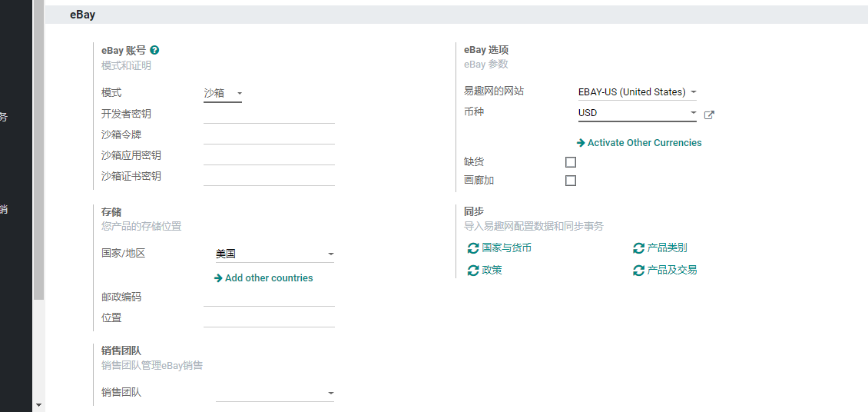Click the eBay 账号 help question-mark icon

(154, 51)
